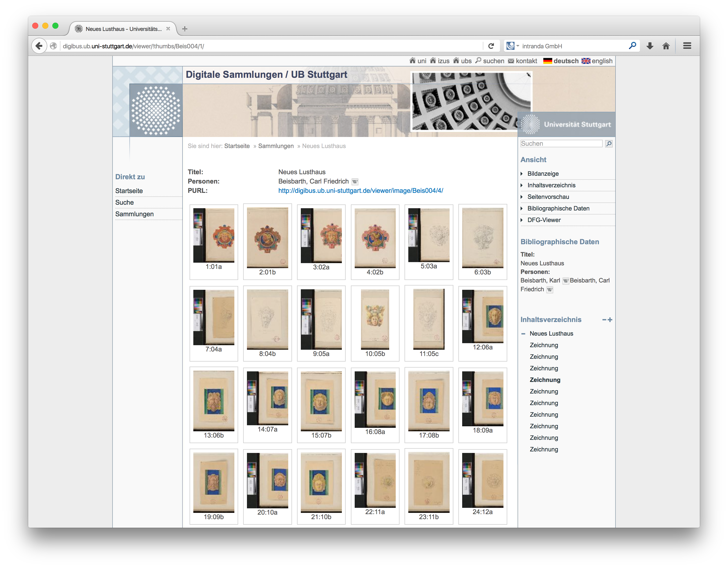Open the kontakt mail link
Viewport: 728px width, 568px height.
tap(522, 61)
